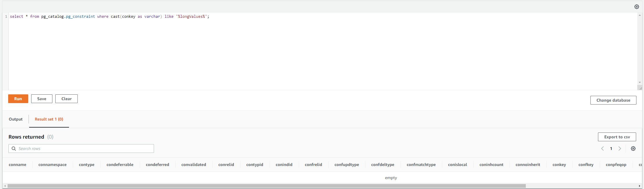
Task: Click right arrow of horizontal table scrollbar
Action: coord(639,186)
